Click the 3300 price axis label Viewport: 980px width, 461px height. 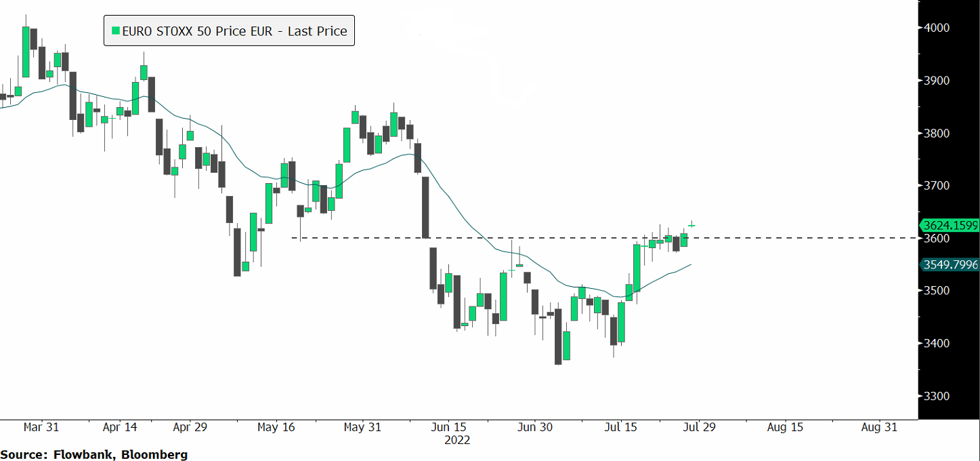coord(937,396)
